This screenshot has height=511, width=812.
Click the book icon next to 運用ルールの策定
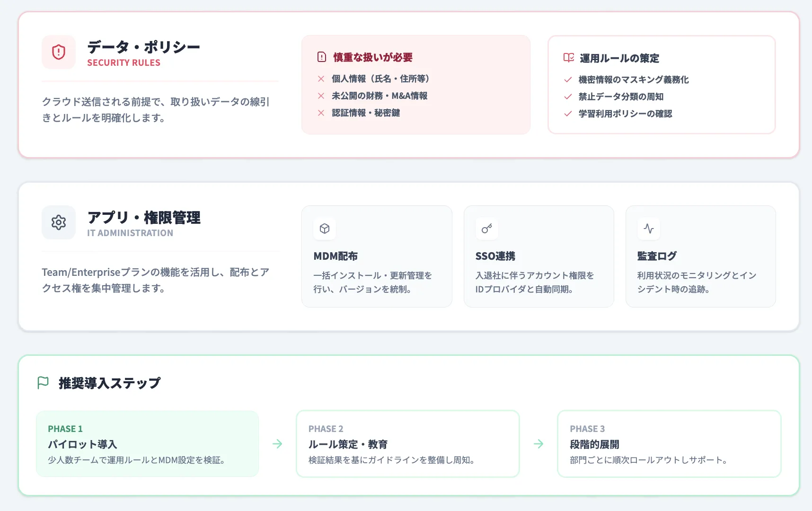pyautogui.click(x=567, y=58)
